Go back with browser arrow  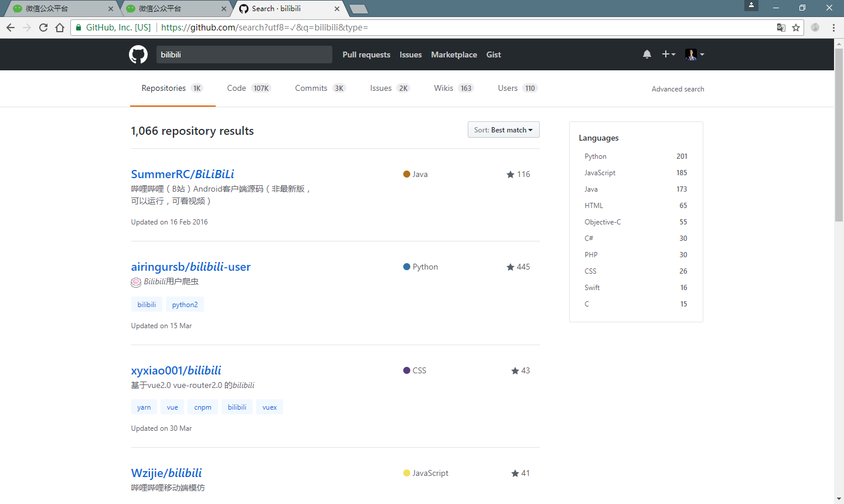point(11,28)
